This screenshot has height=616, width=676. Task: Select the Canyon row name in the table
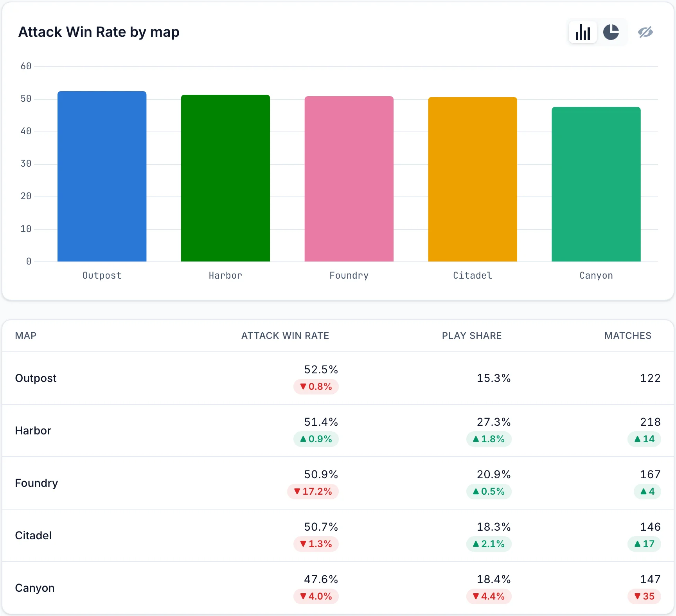click(35, 588)
